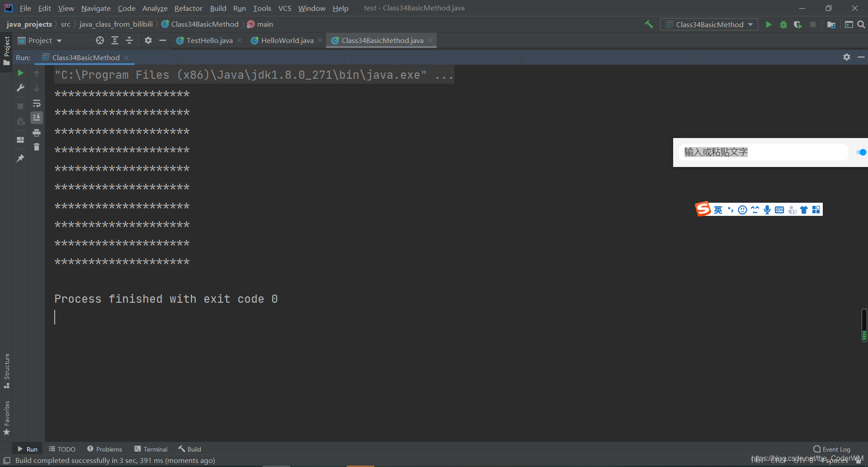Toggle the Favorites side panel
Image resolution: width=868 pixels, height=467 pixels.
pyautogui.click(x=6, y=418)
